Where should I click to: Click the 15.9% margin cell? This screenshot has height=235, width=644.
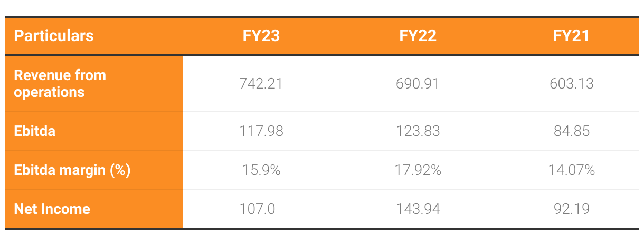(261, 170)
